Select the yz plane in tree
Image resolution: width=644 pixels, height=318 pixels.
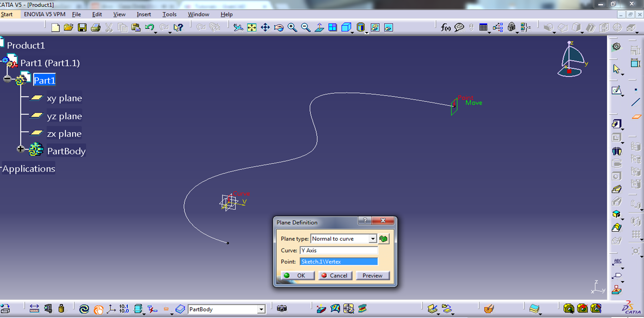[64, 116]
